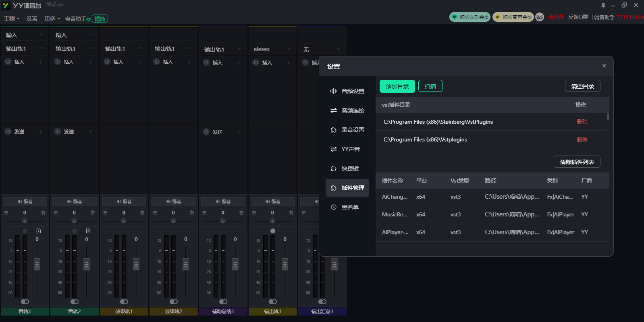This screenshot has height=322, width=644.
Task: Click the 添加目录 button
Action: tap(397, 86)
